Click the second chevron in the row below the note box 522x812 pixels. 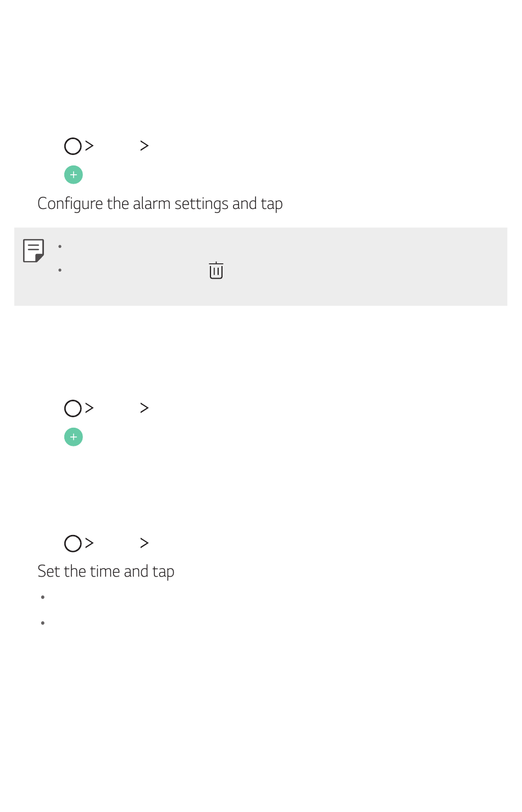pyautogui.click(x=145, y=408)
